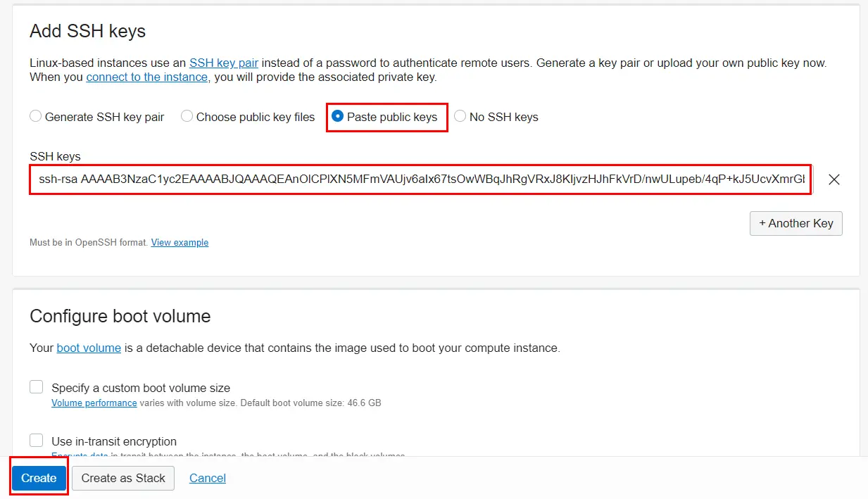Image resolution: width=868 pixels, height=499 pixels.
Task: Select the Paste public keys radio button
Action: pyautogui.click(x=338, y=117)
